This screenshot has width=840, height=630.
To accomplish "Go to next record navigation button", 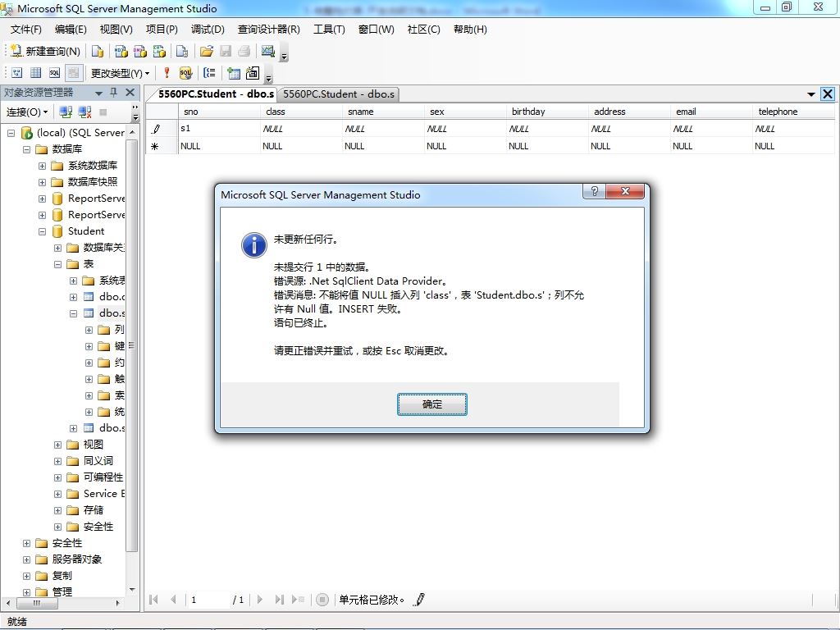I will [x=260, y=600].
